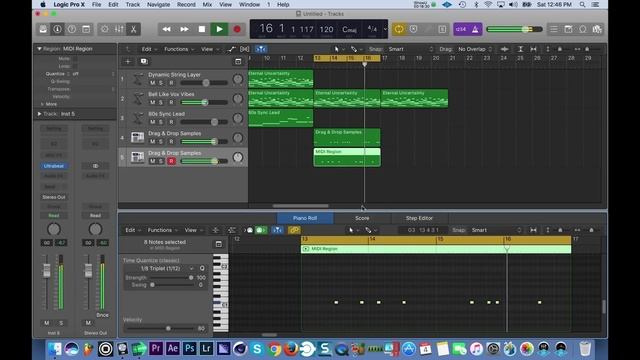Open Quick Help button

click(x=72, y=29)
